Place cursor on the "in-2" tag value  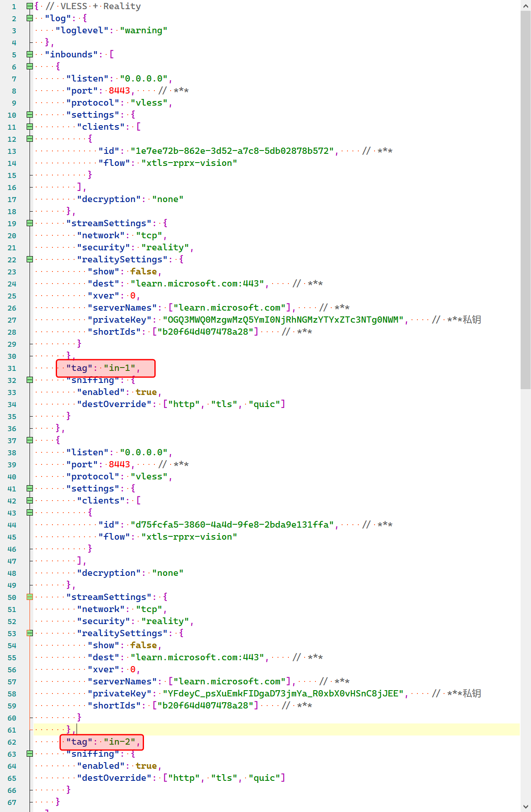click(x=119, y=742)
